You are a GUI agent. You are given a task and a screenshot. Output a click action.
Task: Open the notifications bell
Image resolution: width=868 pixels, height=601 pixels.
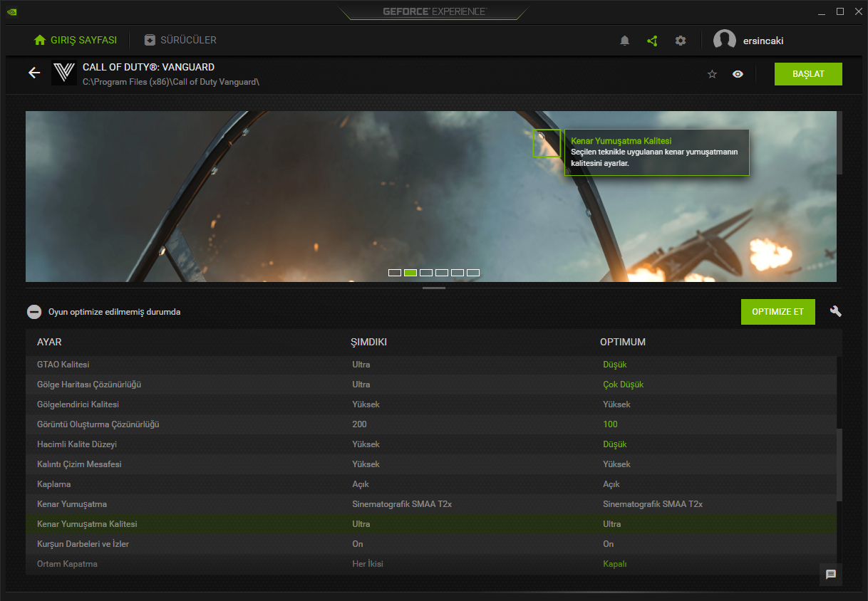(625, 41)
